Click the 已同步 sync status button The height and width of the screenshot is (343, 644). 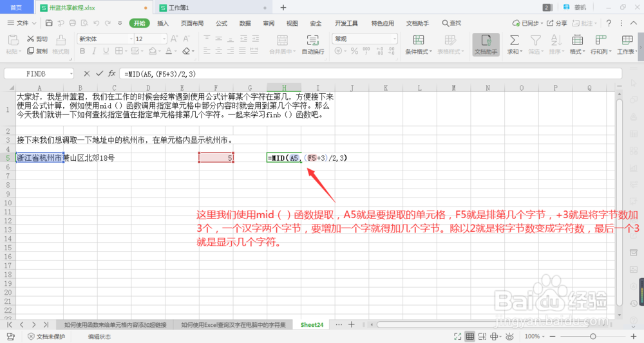click(528, 23)
